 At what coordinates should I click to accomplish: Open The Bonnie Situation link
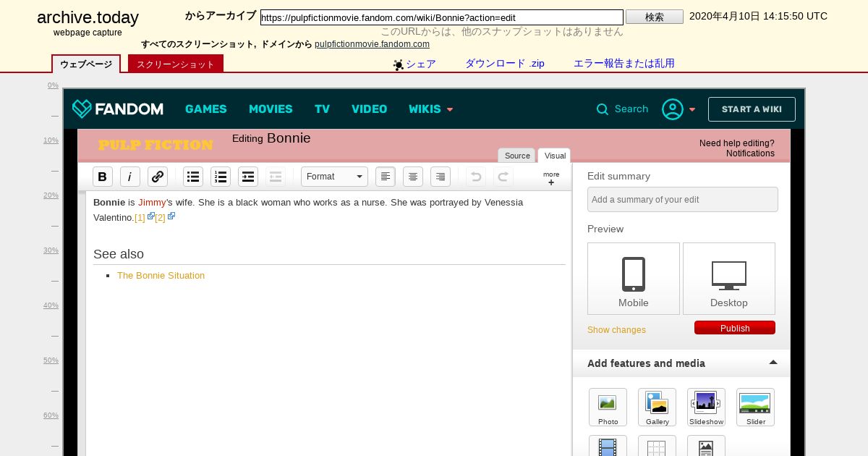(161, 275)
